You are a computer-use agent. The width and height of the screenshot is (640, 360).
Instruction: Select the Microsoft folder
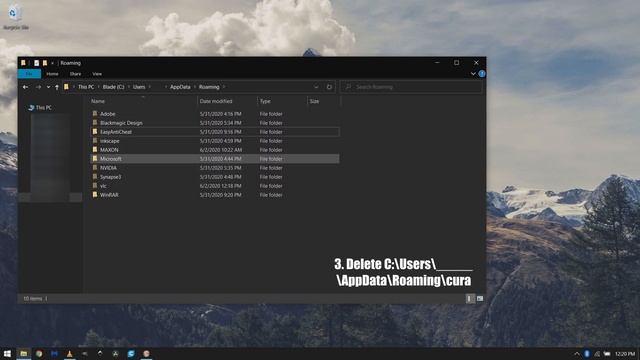tap(214, 159)
